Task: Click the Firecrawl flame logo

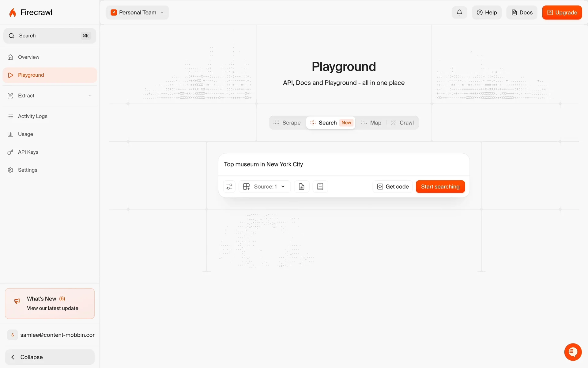Action: coord(13,13)
